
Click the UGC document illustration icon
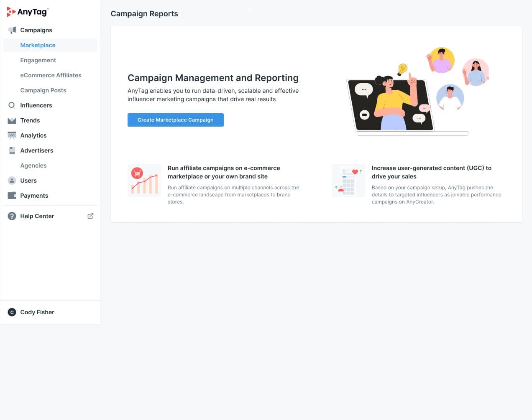348,180
